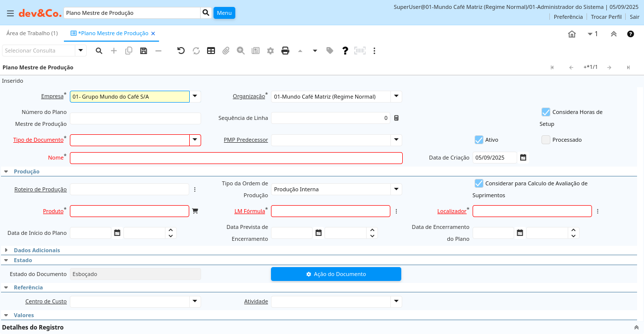Image resolution: width=644 pixels, height=334 pixels.
Task: Open calculator icon for Sequência de Linha
Action: [396, 118]
